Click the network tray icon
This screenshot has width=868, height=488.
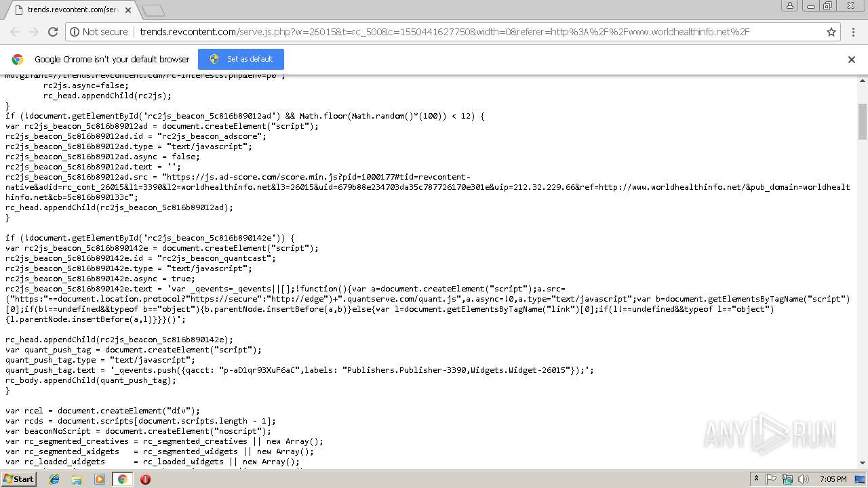(787, 479)
